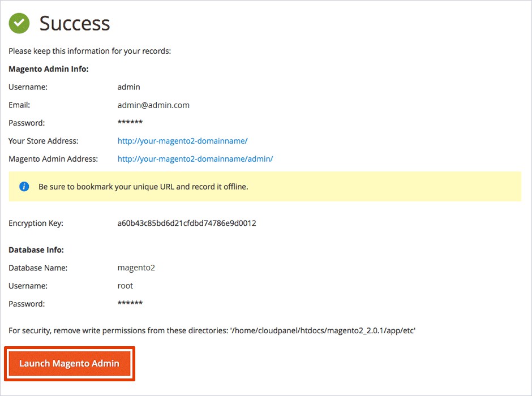
Task: Click the Magento Admin Address label
Action: tap(53, 159)
